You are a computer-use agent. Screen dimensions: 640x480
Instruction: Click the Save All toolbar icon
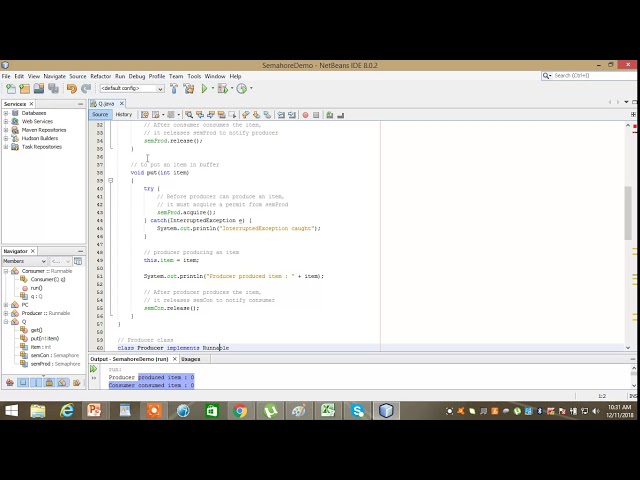tap(53, 89)
